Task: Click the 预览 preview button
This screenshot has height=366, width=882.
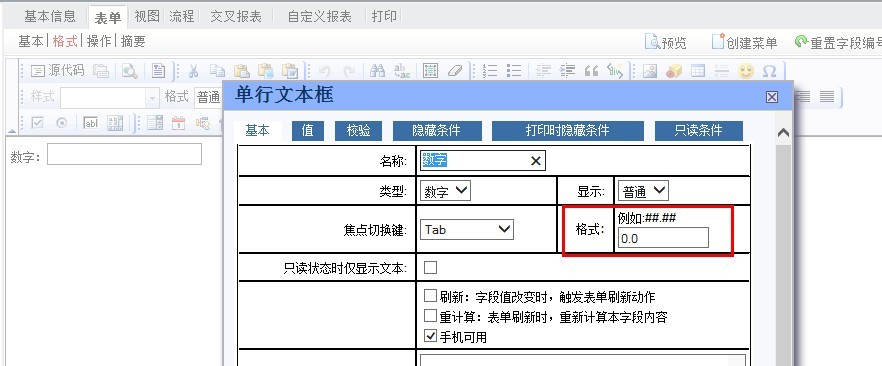Action: click(666, 42)
